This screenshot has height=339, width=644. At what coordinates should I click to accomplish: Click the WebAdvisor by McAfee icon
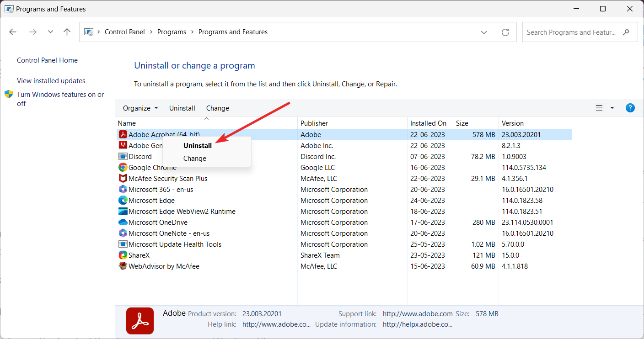point(123,266)
